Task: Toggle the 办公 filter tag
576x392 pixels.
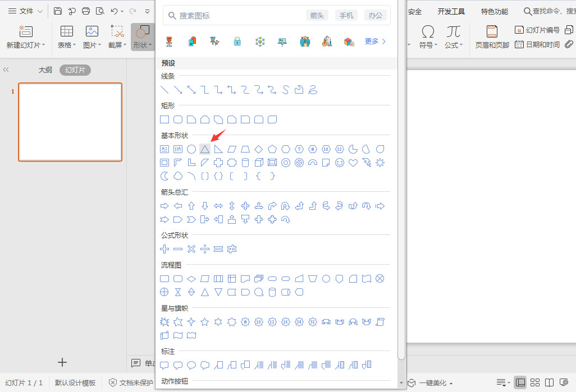Action: [375, 15]
